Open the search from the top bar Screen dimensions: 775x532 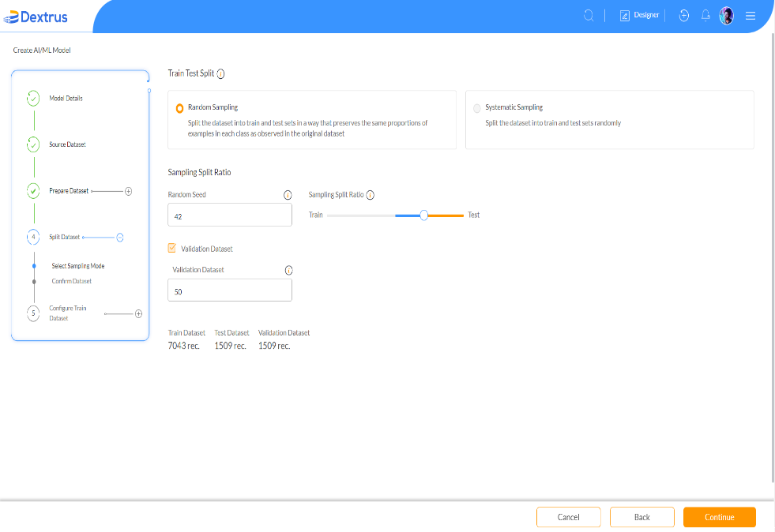pyautogui.click(x=589, y=14)
